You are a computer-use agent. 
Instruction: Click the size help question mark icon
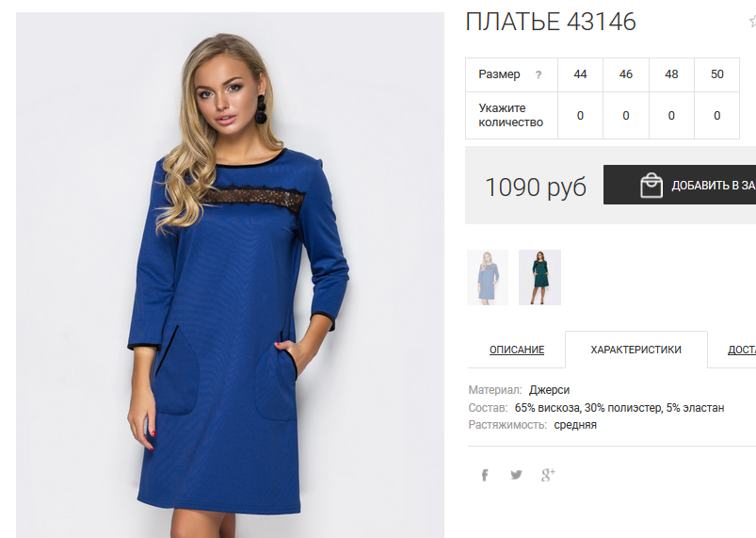click(539, 74)
